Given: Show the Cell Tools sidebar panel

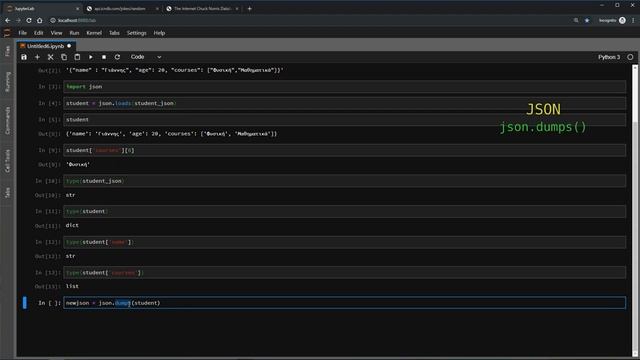Looking at the screenshot, I should click(7, 160).
